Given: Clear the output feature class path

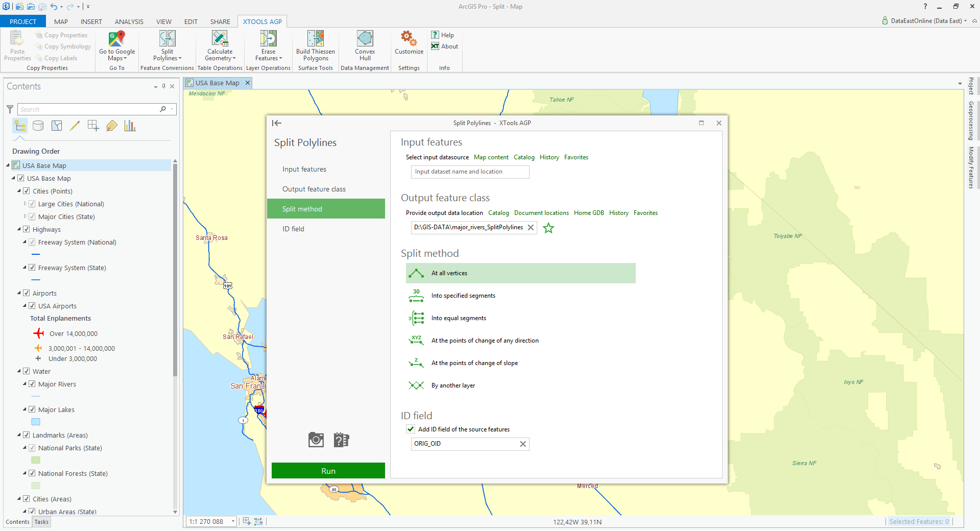Looking at the screenshot, I should pos(531,228).
